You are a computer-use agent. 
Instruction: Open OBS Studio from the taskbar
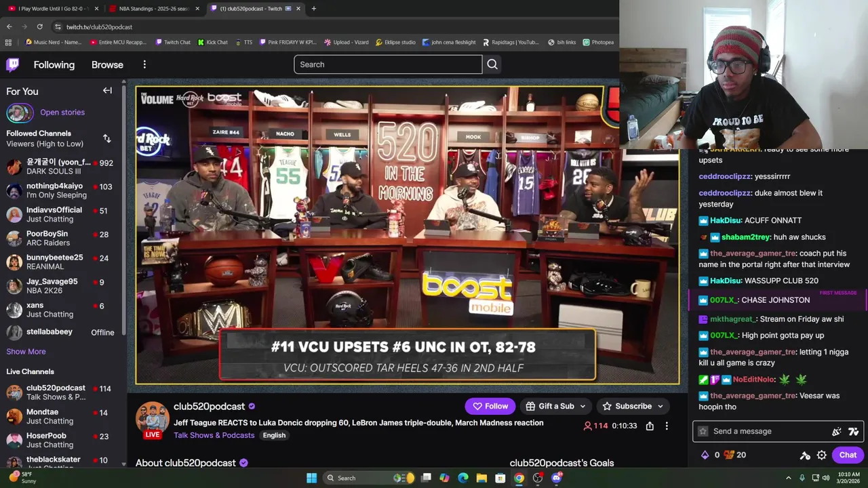coord(538,478)
